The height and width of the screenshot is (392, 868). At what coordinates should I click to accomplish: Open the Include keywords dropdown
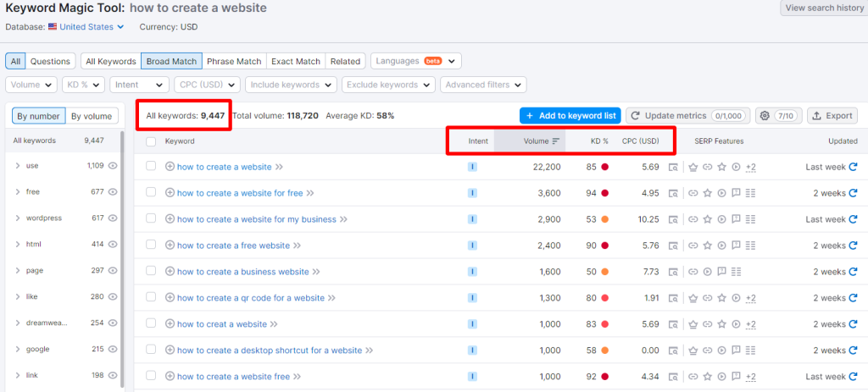[x=292, y=85]
